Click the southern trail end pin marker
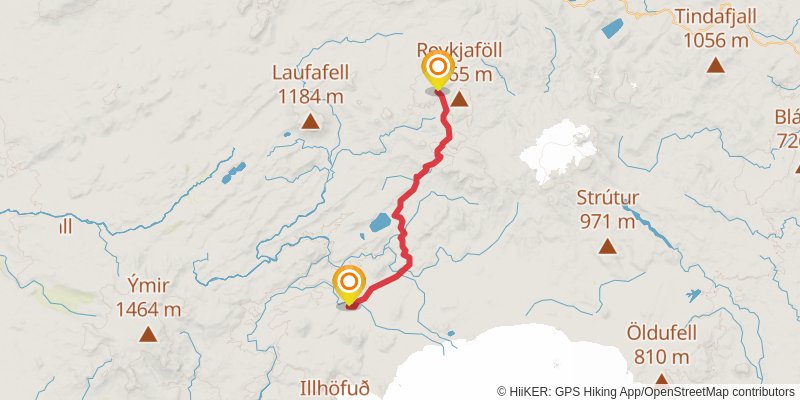 349,286
